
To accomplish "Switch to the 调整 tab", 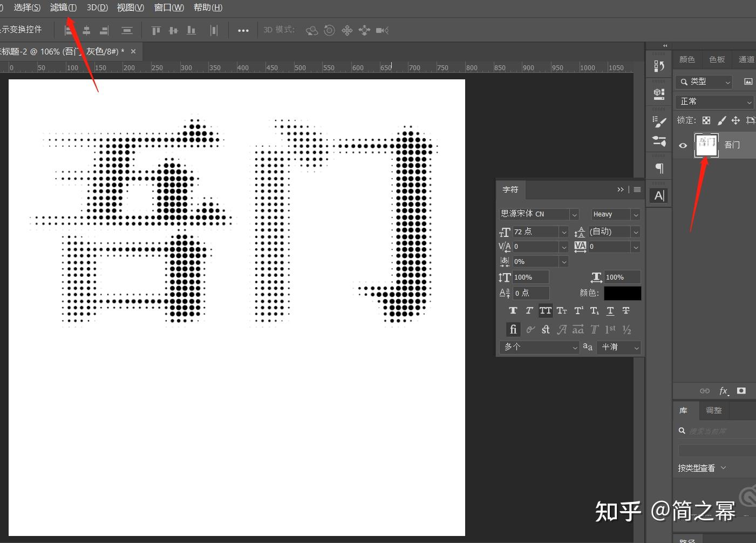I will 713,410.
